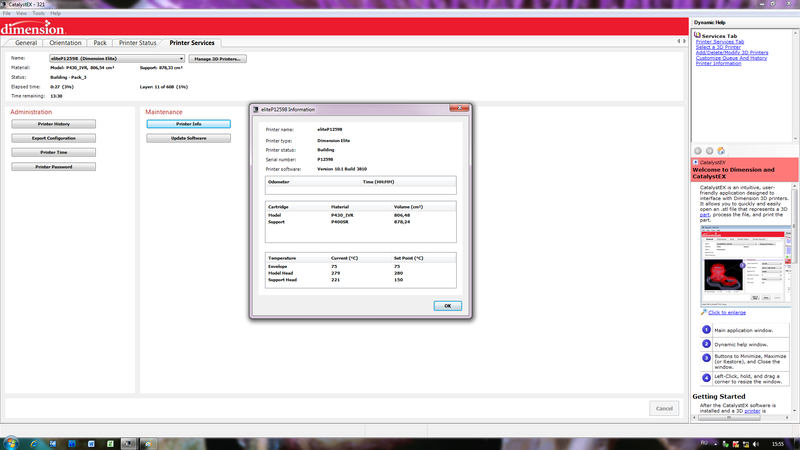Click the magnifier icon beside Click to enlarge
This screenshot has height=450, width=800.
pos(704,312)
